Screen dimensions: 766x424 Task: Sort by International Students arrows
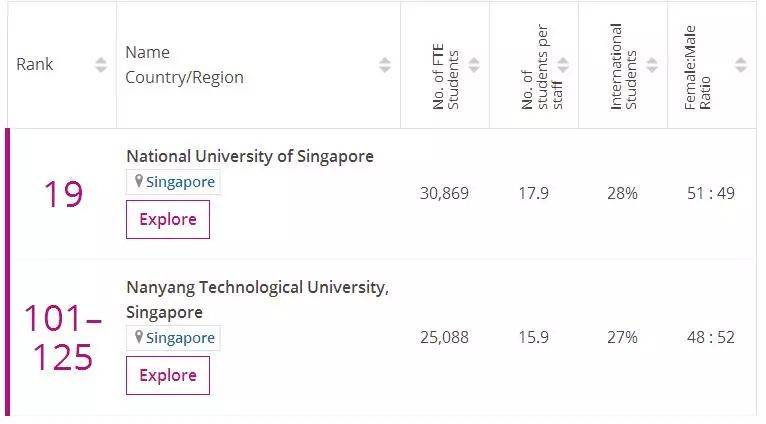pyautogui.click(x=652, y=65)
